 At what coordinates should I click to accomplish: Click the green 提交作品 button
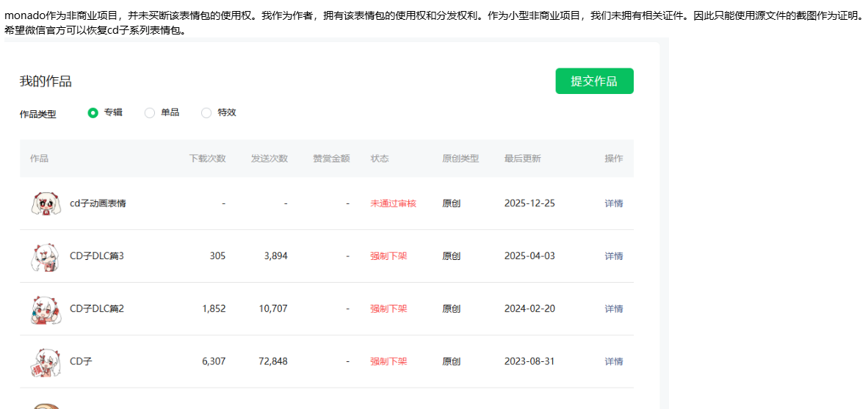594,82
